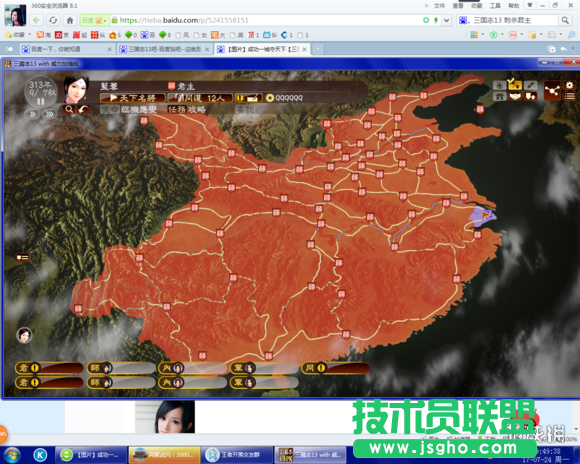Open the 帮助 menu
The width and height of the screenshot is (580, 464).
pos(513,6)
